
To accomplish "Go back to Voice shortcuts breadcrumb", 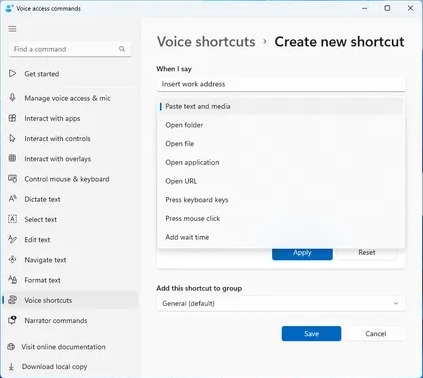I will (206, 42).
